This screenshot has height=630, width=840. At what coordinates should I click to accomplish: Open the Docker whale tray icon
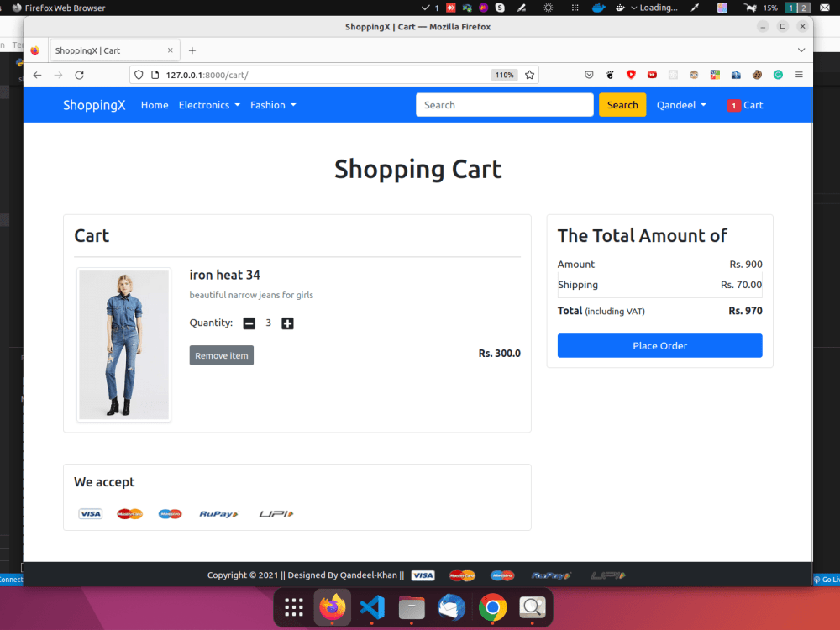pyautogui.click(x=598, y=8)
